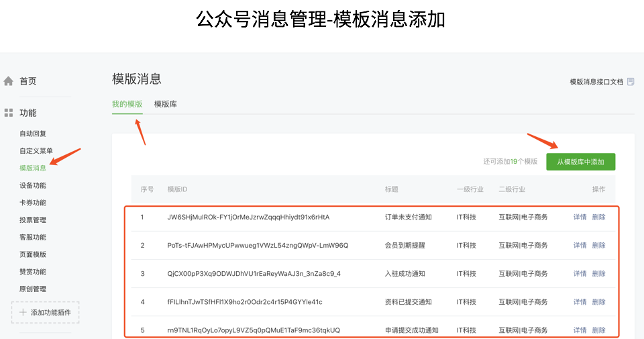Click template ID starting with rn9TNL1RqOyLo7

pyautogui.click(x=254, y=330)
